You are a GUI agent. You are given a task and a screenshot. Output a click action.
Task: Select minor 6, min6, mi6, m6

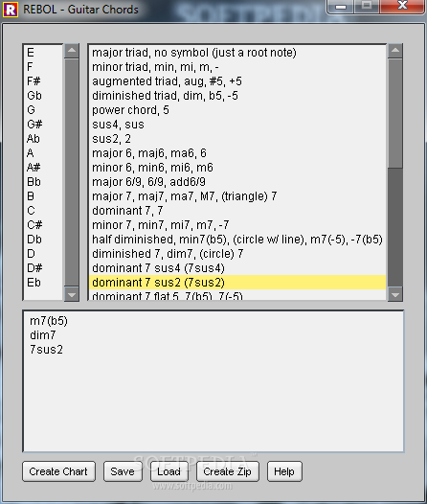pos(237,168)
